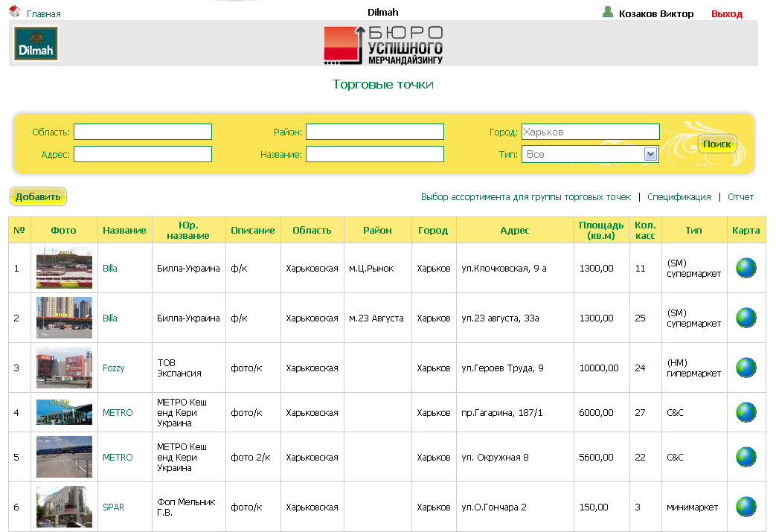The height and width of the screenshot is (532, 776).
Task: Click the 10000,00 area value
Action: (x=599, y=368)
